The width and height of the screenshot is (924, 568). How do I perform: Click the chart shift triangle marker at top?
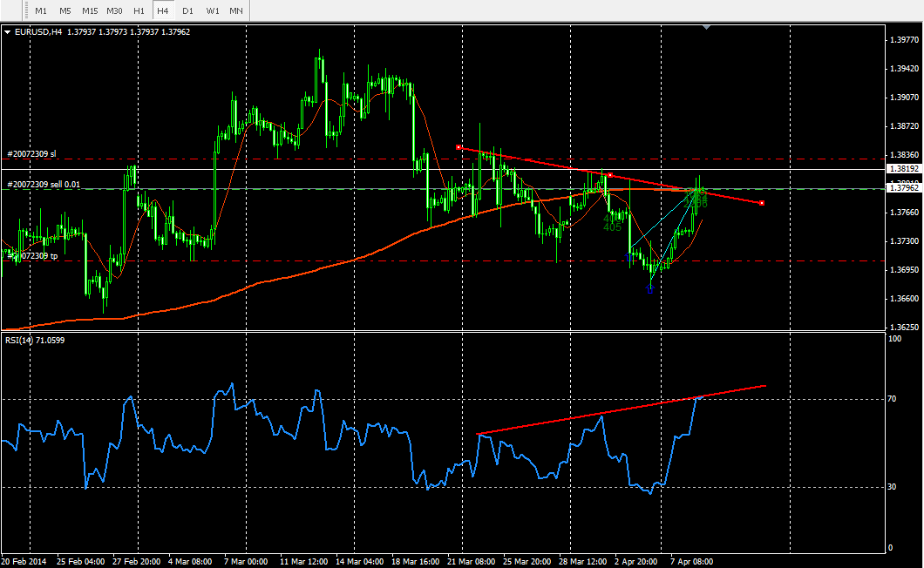point(707,27)
